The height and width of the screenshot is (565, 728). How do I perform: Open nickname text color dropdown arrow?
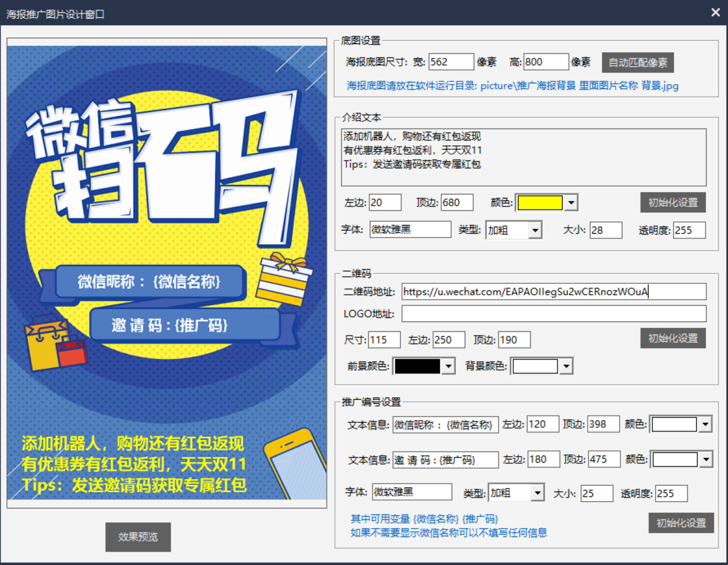[705, 424]
